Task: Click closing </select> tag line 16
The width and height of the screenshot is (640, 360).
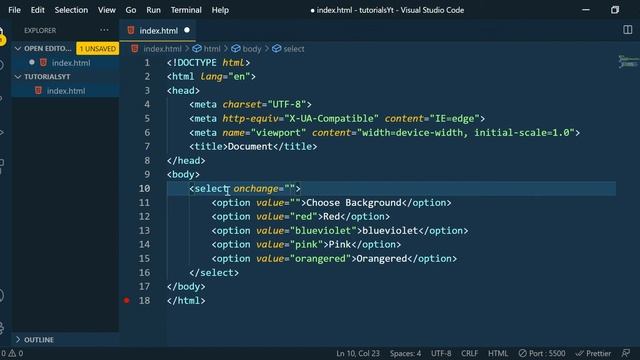Action: click(x=214, y=273)
